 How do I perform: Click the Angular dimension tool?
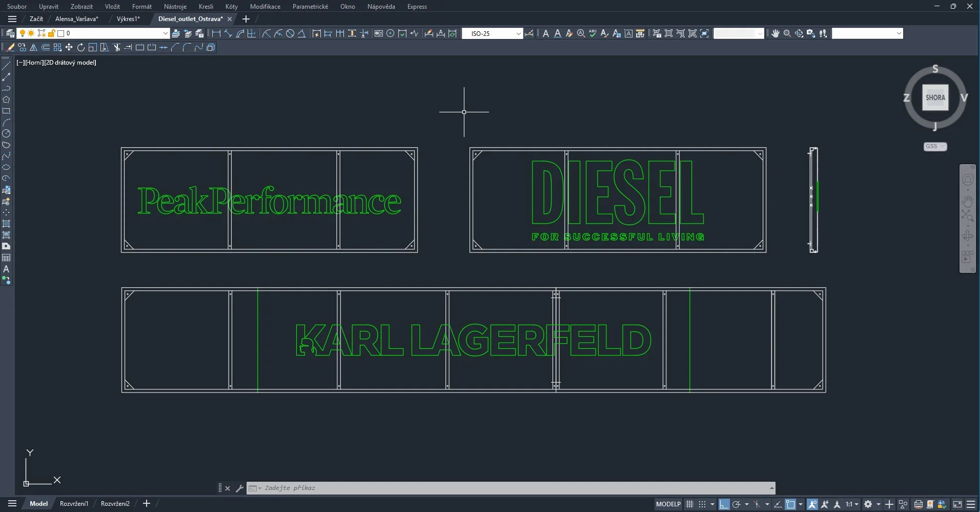point(302,33)
